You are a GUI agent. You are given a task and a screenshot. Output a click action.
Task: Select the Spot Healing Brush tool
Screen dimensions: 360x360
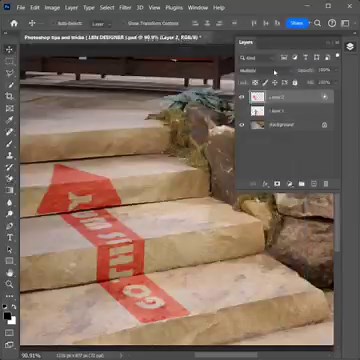(9, 132)
